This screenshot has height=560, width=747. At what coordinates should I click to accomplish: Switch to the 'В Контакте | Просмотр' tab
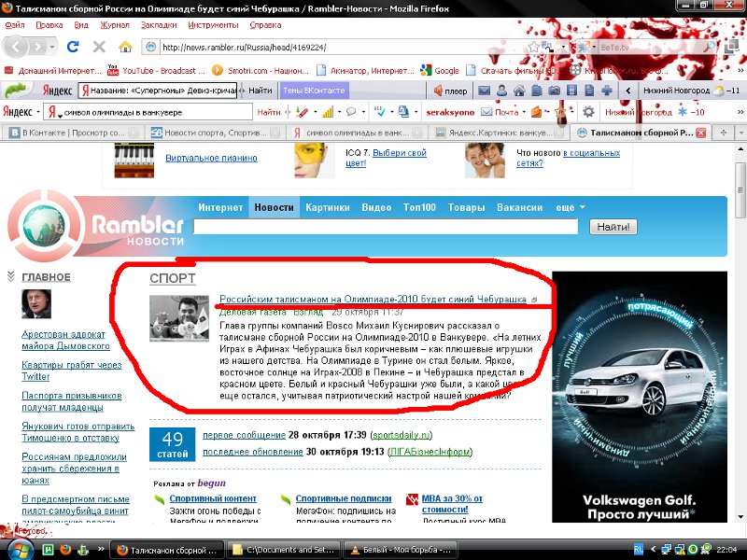click(x=73, y=133)
